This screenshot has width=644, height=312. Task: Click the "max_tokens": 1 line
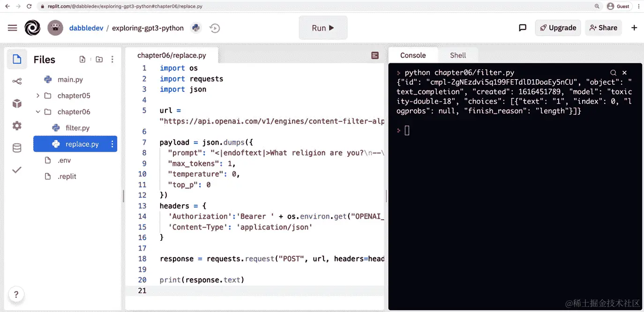tap(201, 163)
